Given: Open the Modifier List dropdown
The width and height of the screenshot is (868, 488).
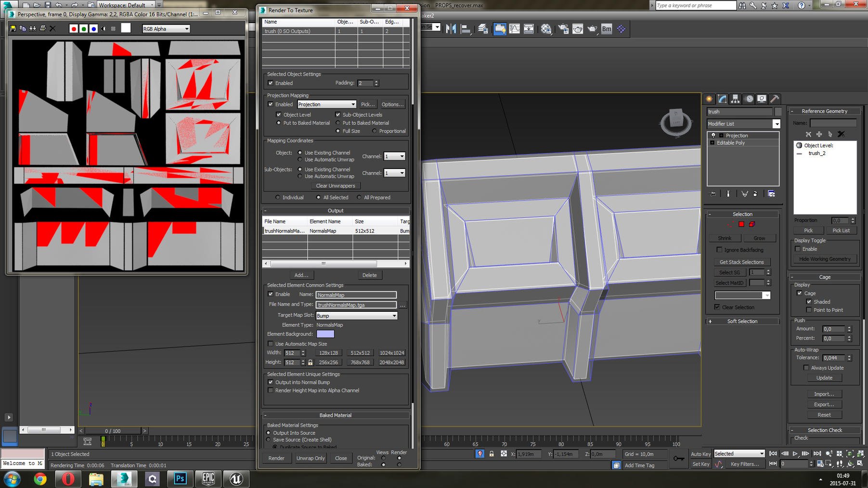Looking at the screenshot, I should (776, 124).
